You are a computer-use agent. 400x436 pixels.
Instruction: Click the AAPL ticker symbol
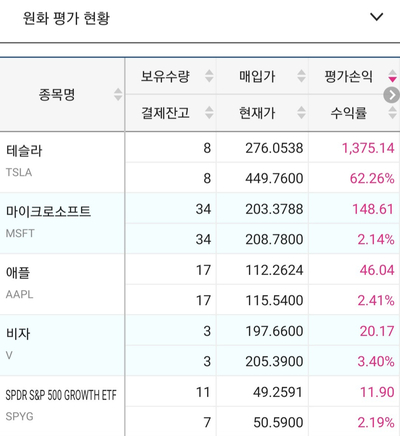coord(19,294)
